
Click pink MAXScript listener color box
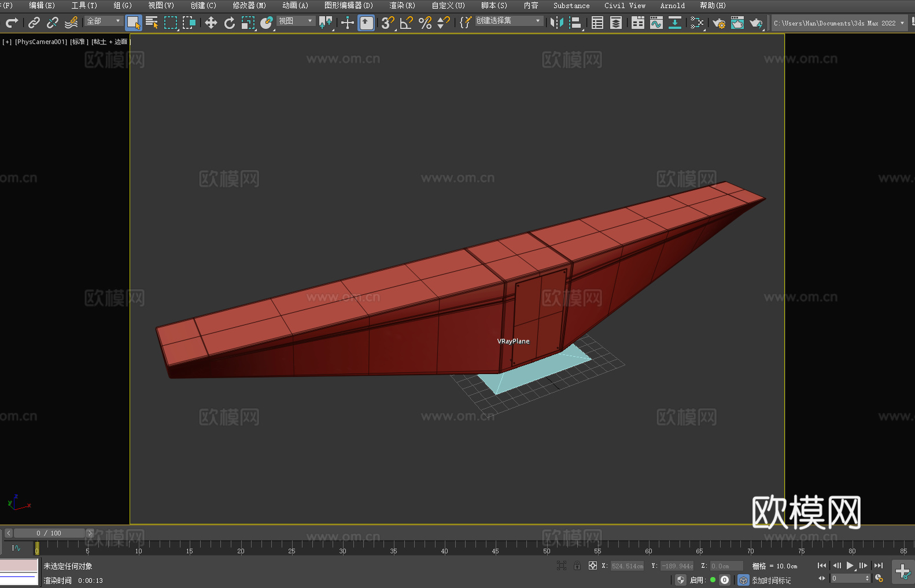(19, 565)
